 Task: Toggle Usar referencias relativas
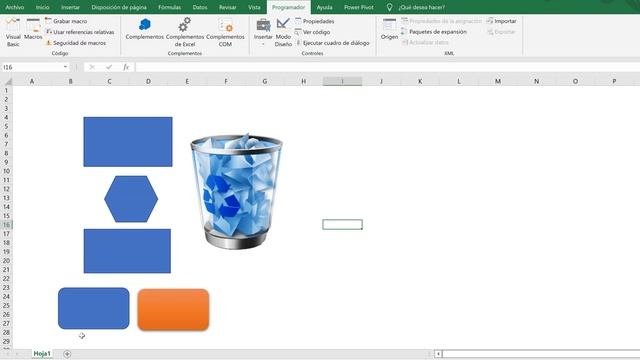[x=80, y=32]
